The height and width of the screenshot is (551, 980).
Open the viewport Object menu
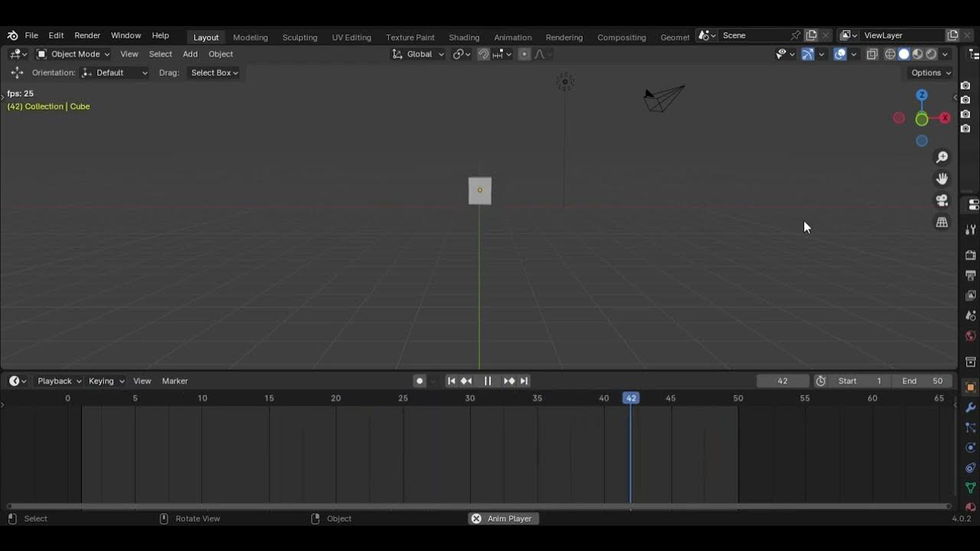pos(220,54)
